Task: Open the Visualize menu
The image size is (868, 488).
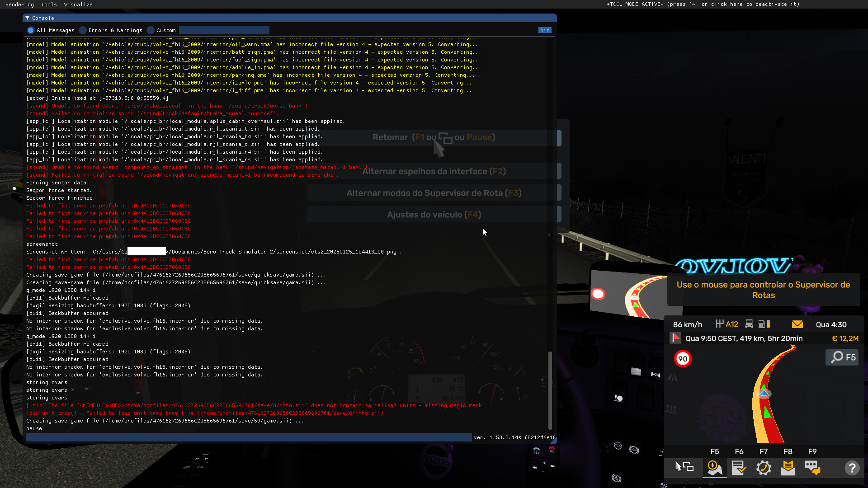Action: pos(78,5)
